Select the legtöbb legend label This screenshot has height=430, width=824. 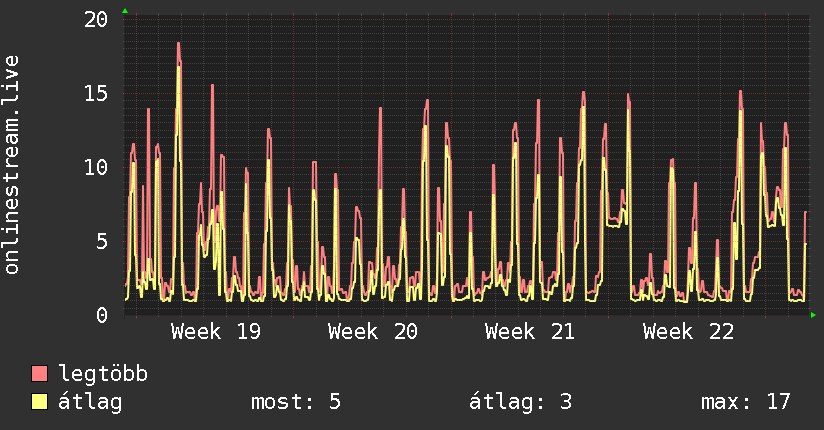tap(103, 373)
